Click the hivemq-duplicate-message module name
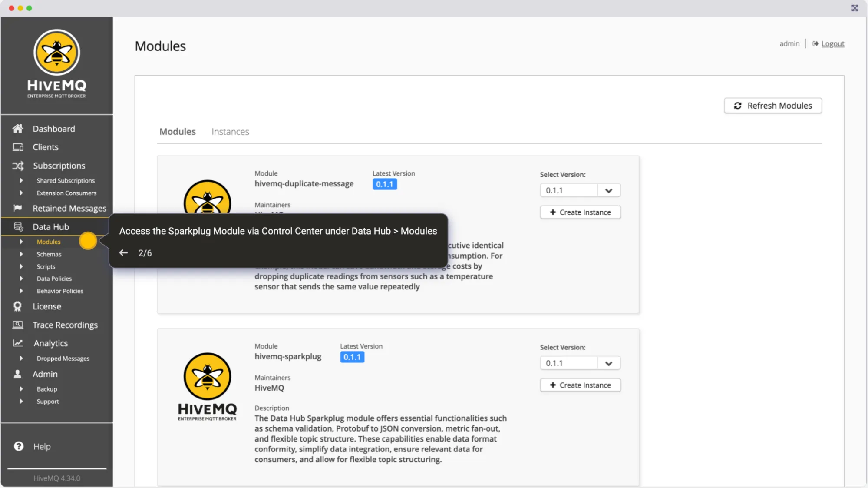Viewport: 868px width, 488px height. click(x=304, y=184)
